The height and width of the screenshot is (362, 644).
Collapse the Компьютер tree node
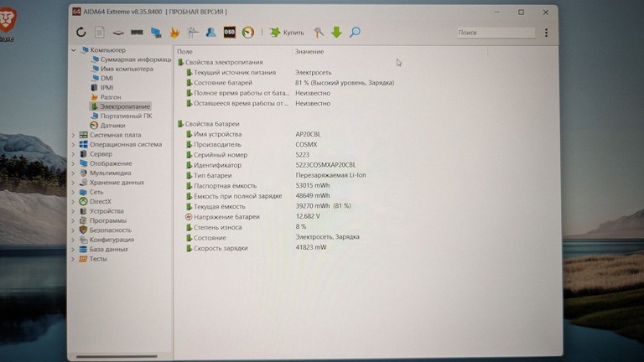tap(74, 50)
